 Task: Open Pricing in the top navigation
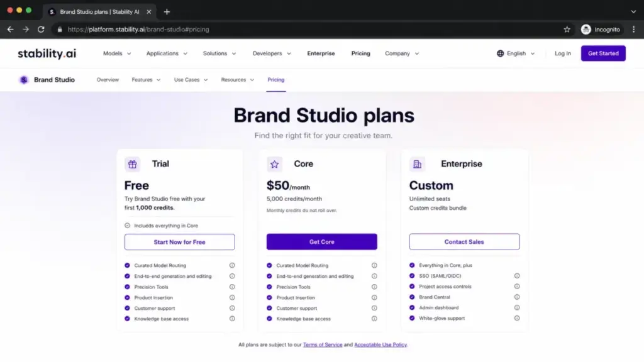pos(360,53)
